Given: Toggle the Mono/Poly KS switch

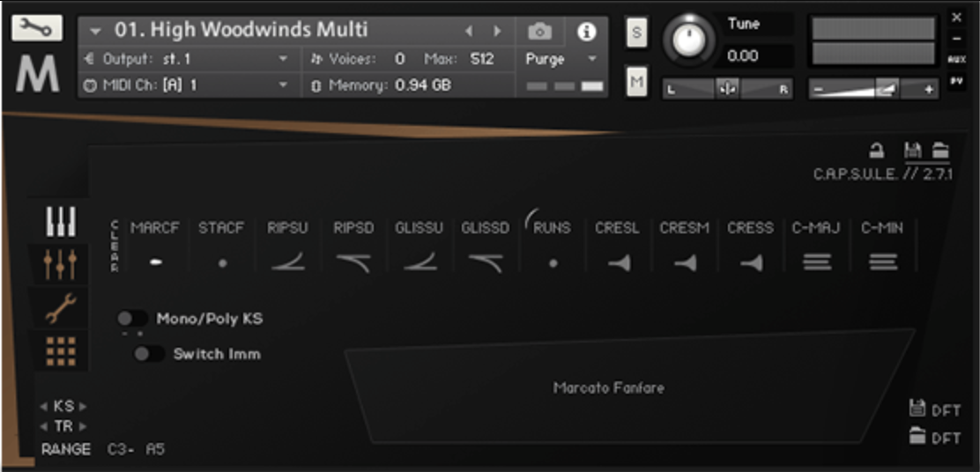Looking at the screenshot, I should coord(133,319).
